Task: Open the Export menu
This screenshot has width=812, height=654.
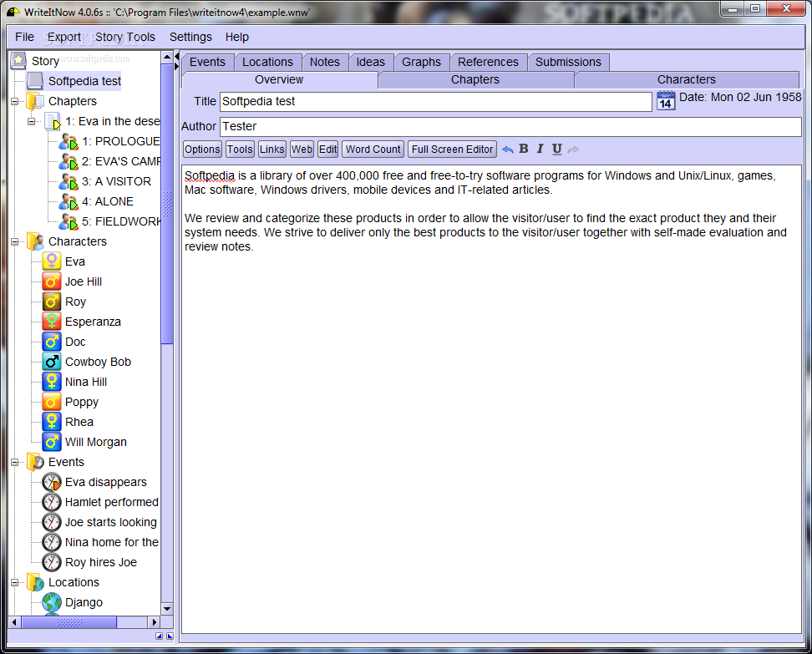Action: click(x=64, y=37)
